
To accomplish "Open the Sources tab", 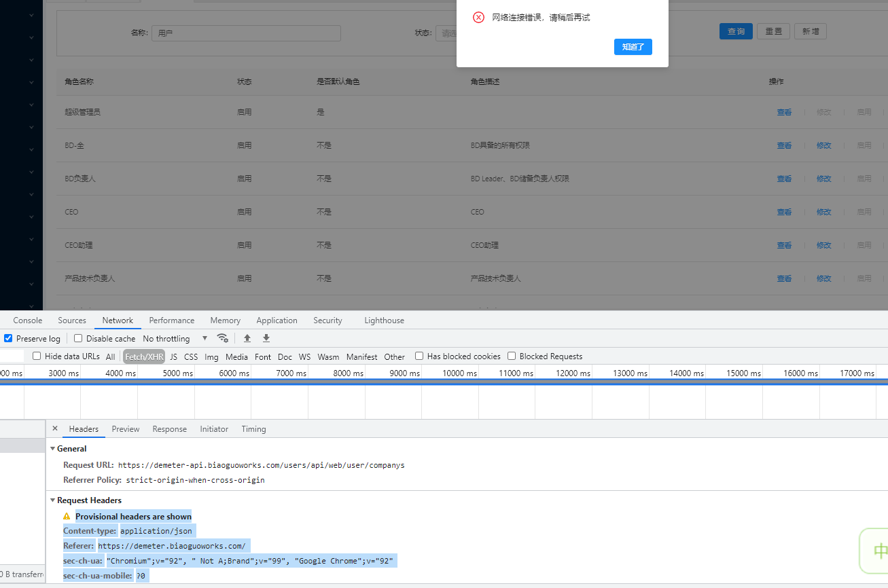I will coord(72,320).
